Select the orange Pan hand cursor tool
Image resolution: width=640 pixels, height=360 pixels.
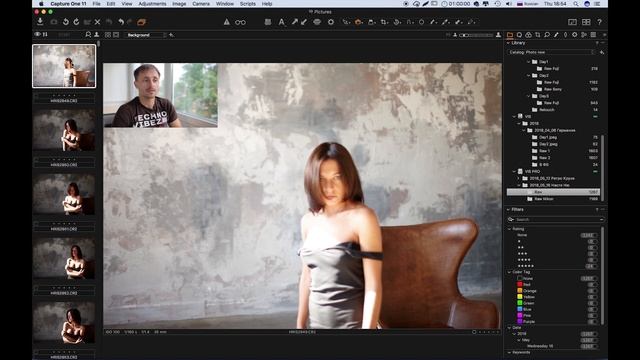click(x=358, y=22)
